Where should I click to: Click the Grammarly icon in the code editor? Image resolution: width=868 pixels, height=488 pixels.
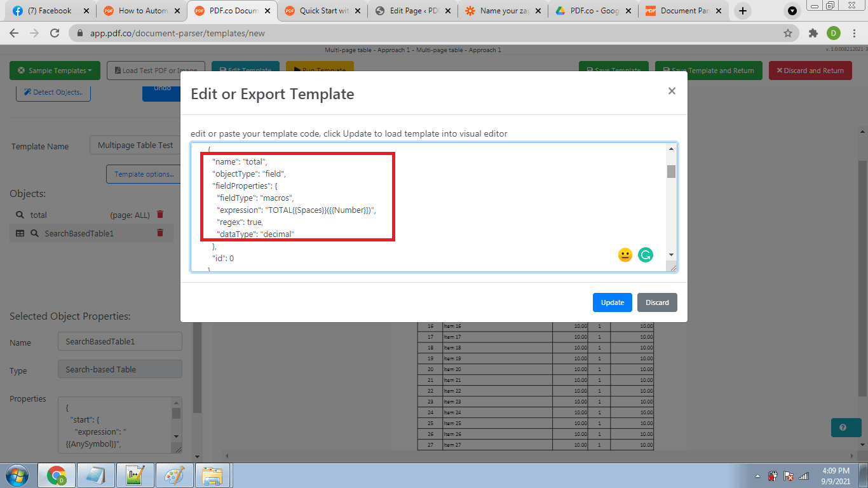point(645,255)
